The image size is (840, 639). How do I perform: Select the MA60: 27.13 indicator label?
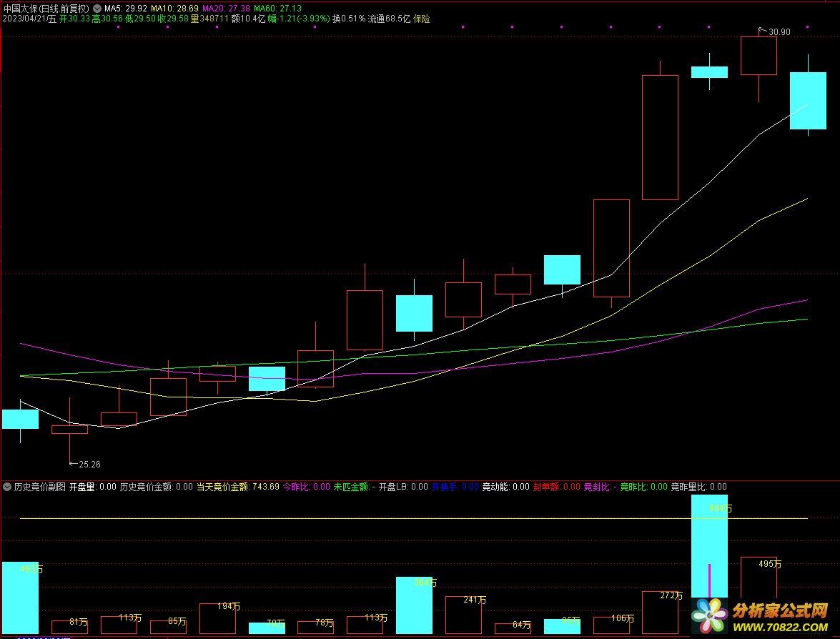tap(277, 9)
